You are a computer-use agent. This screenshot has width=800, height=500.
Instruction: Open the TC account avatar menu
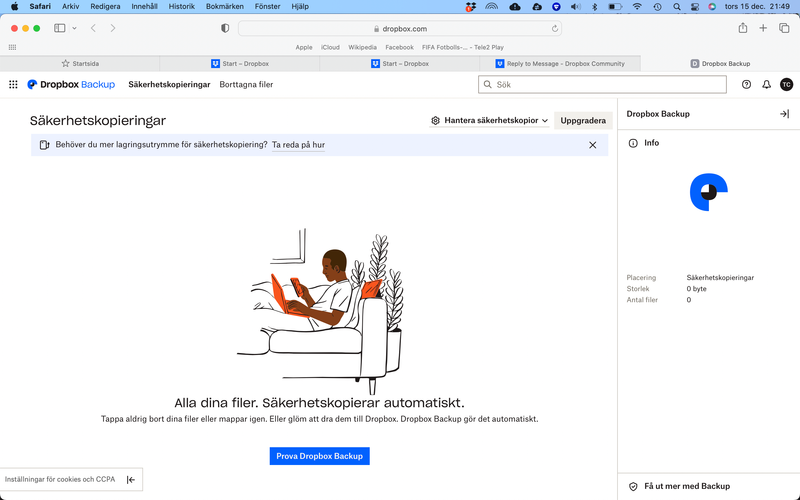(786, 85)
